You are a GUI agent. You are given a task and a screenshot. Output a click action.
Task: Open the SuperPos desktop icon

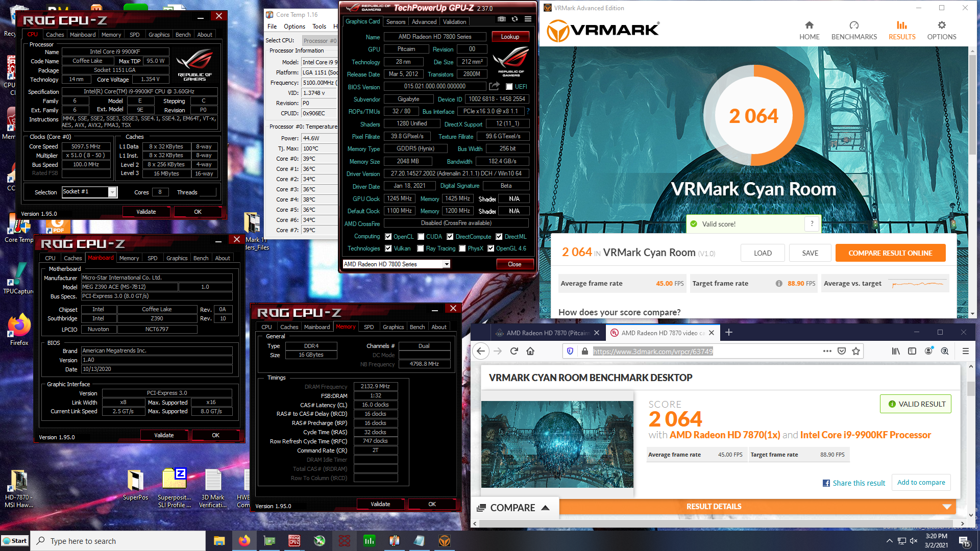tap(135, 485)
